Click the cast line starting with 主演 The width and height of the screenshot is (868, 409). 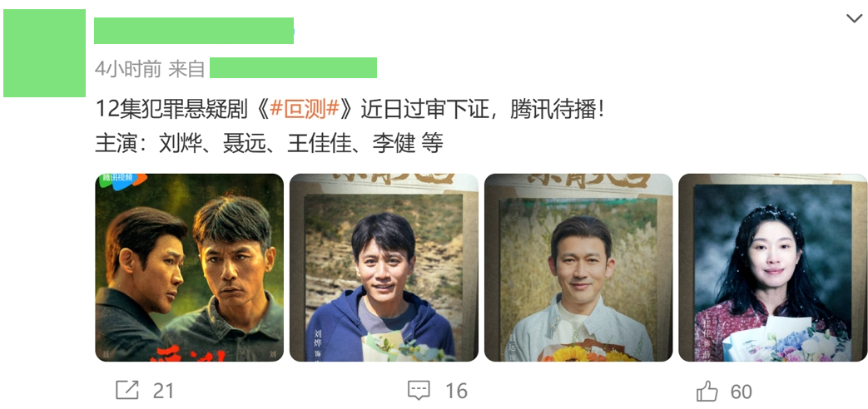tap(269, 144)
